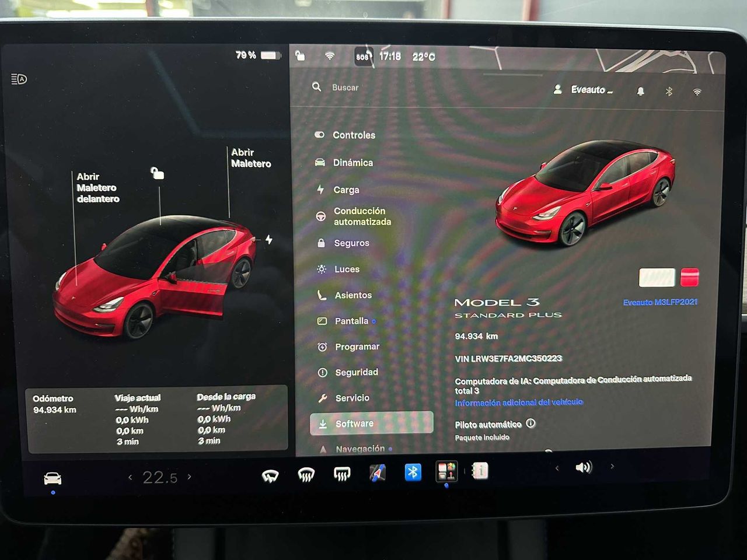Tap the red Model 3 image on Software page
The image size is (747, 560).
[585, 192]
